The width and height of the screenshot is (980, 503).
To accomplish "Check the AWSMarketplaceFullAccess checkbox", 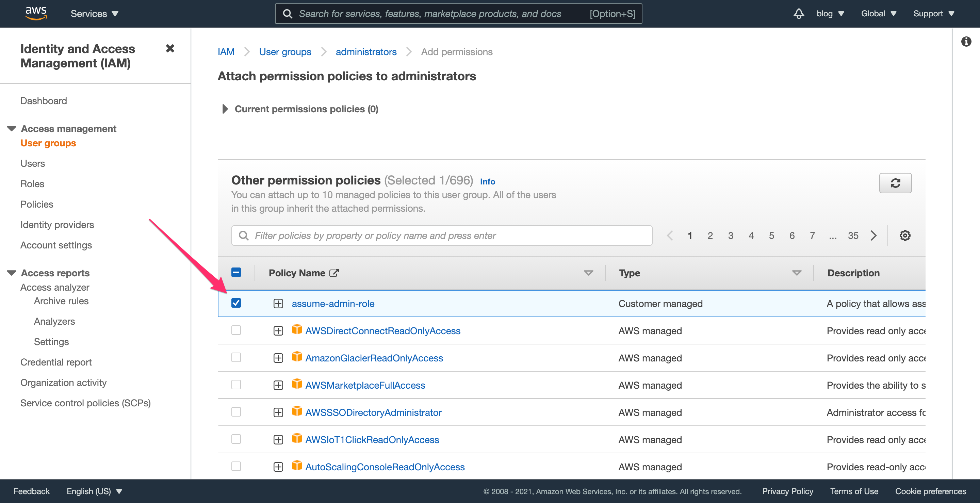I will tap(236, 385).
